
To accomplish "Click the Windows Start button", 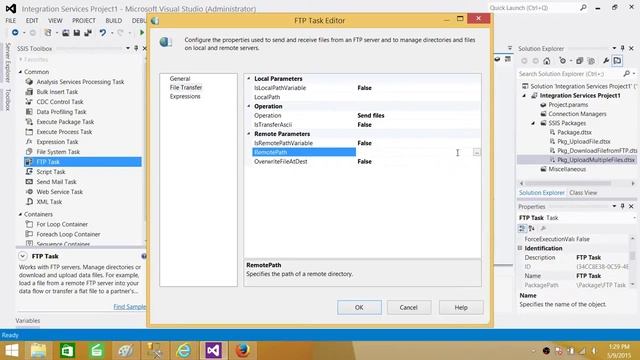I will click(x=11, y=351).
